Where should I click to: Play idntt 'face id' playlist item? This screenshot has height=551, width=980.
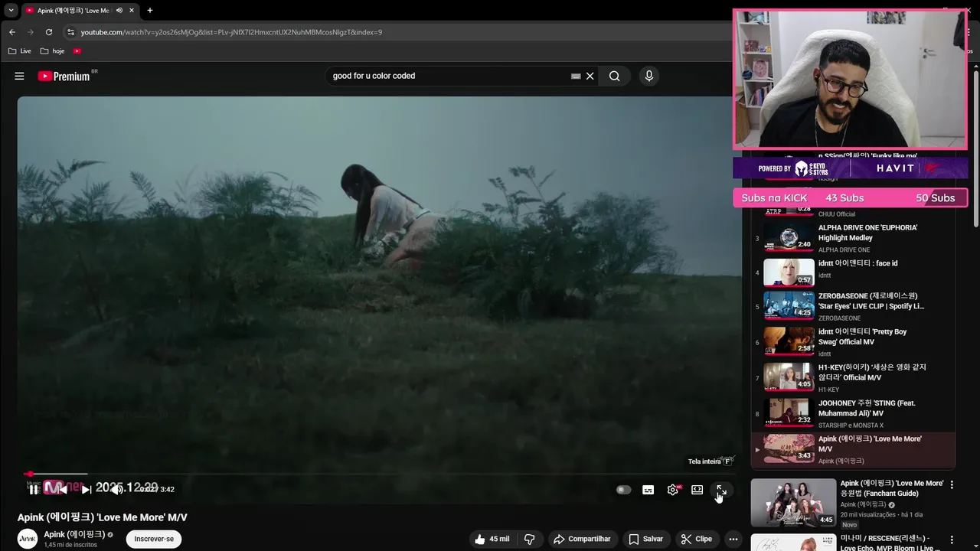pyautogui.click(x=853, y=273)
